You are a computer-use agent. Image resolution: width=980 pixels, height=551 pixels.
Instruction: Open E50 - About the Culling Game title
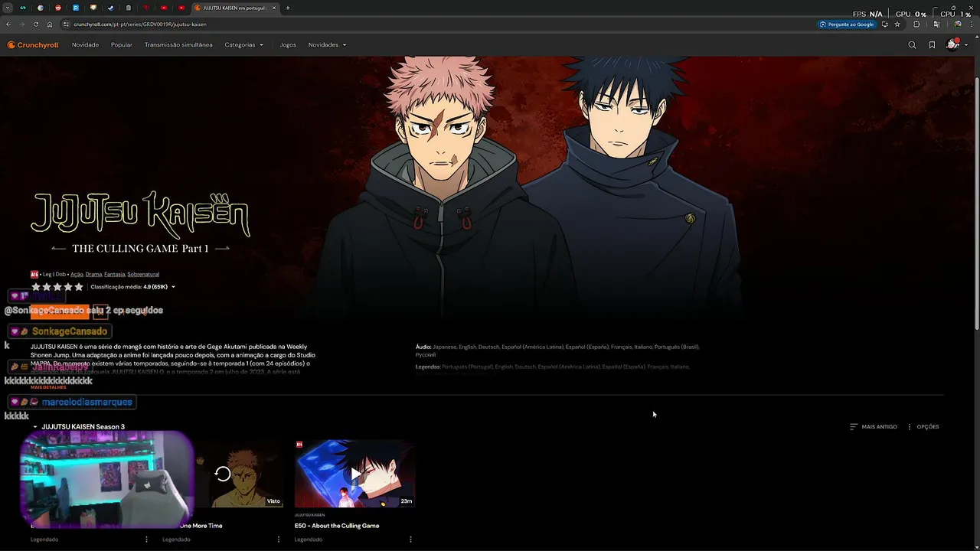point(337,526)
